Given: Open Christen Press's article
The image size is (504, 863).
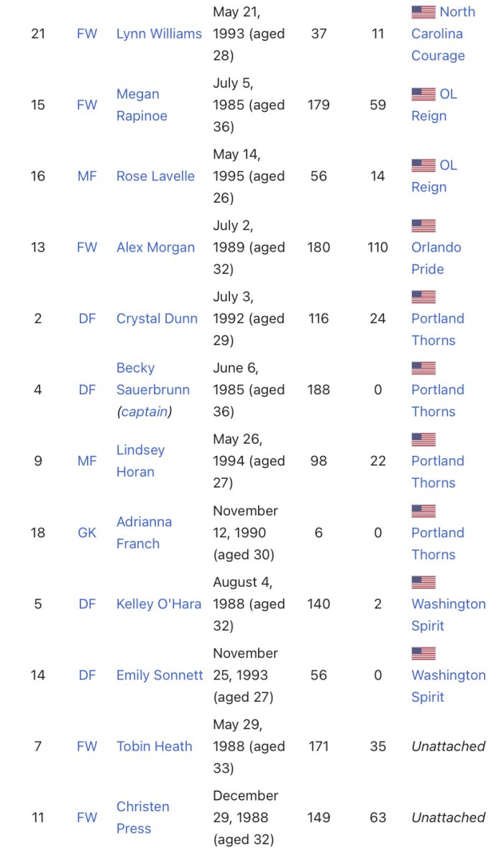Looking at the screenshot, I should point(143,818).
